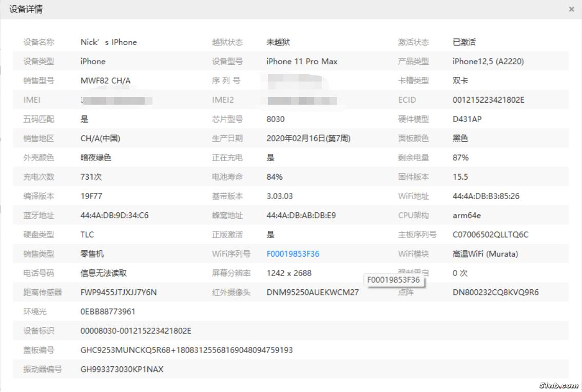Select the 产品类型 value iPhone12,5 (A2220)
The width and height of the screenshot is (582, 392).
coord(488,62)
